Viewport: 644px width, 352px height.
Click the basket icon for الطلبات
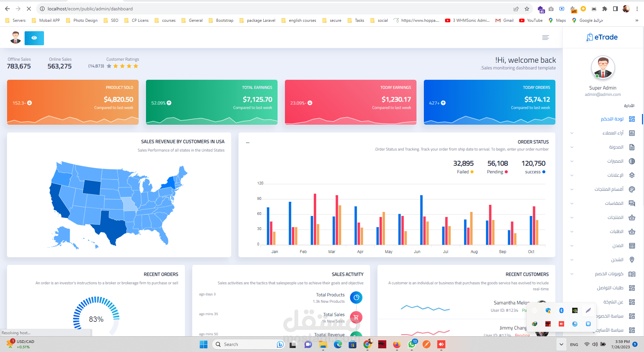pyautogui.click(x=632, y=232)
